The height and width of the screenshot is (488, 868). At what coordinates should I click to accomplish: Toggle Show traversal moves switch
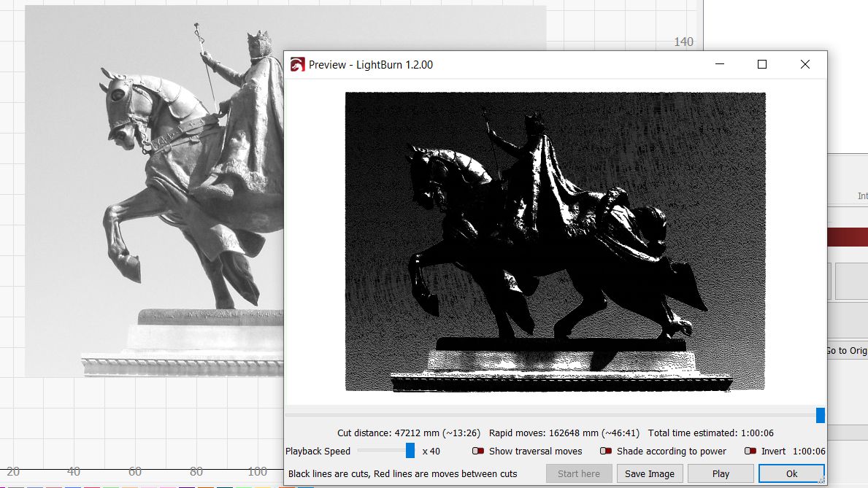click(478, 451)
